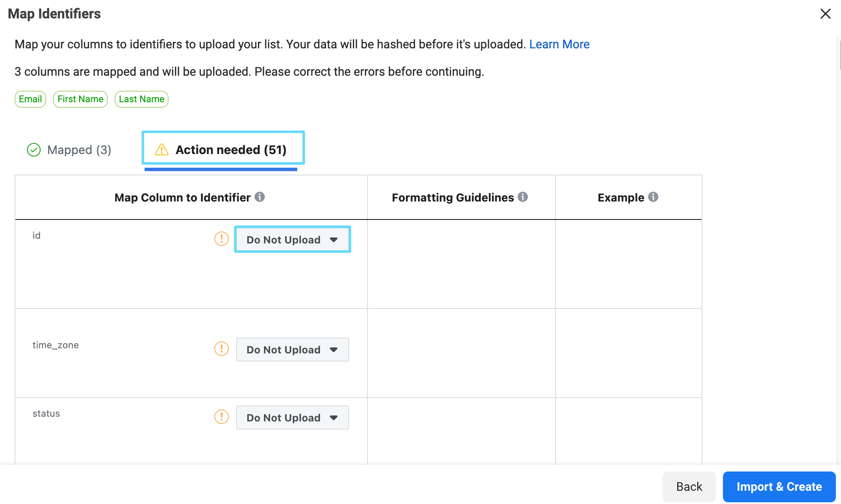Click the warning icon in the id row

[x=221, y=239]
